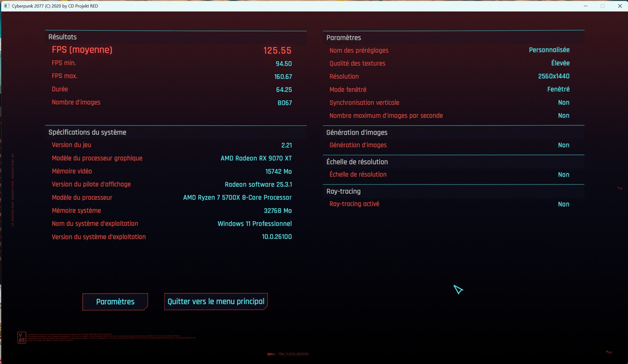Click the Mémoire système value 32768 Mo
628x364 pixels.
point(277,210)
